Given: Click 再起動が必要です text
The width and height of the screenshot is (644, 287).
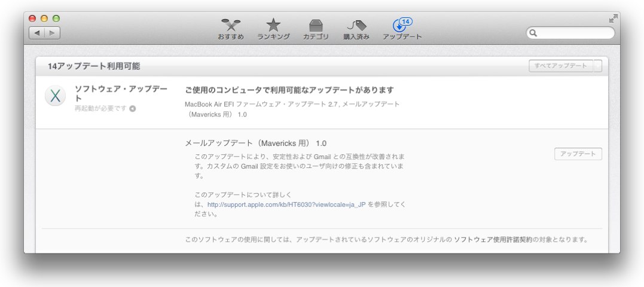Looking at the screenshot, I should pos(100,109).
